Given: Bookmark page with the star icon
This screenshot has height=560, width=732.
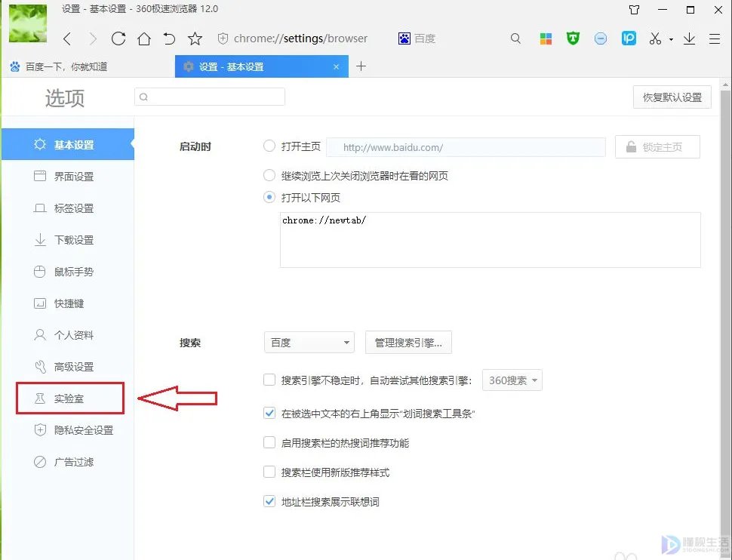Looking at the screenshot, I should tap(195, 38).
